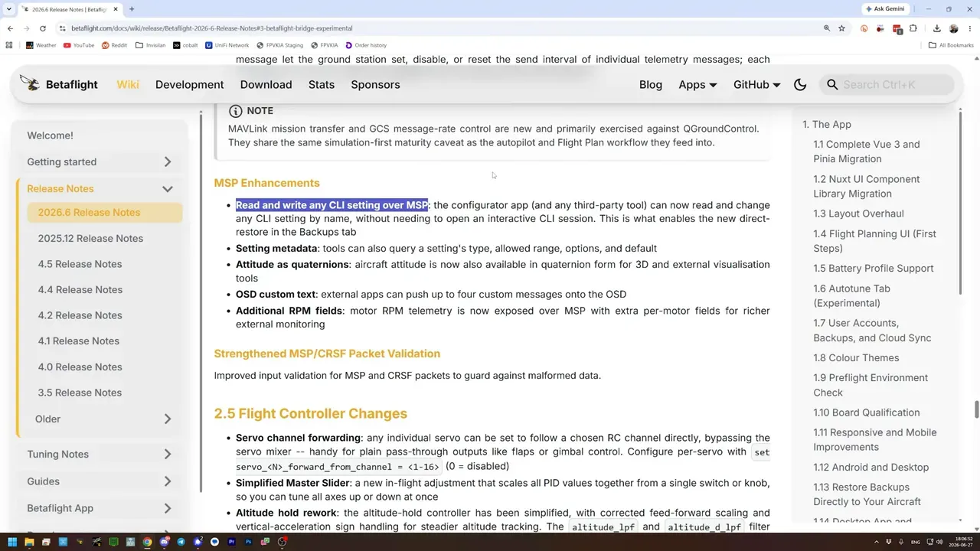The image size is (980, 551).
Task: Go back with the browser back arrow
Action: [10, 28]
